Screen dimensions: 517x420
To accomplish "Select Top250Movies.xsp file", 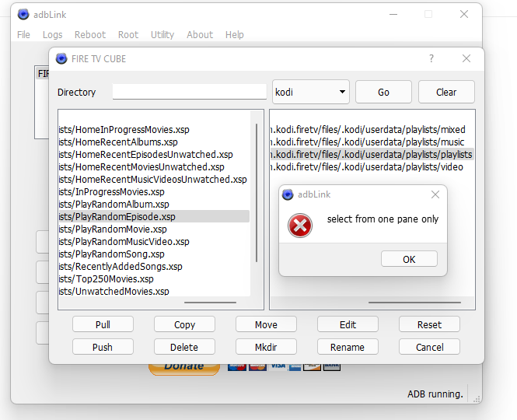I will tap(154, 279).
